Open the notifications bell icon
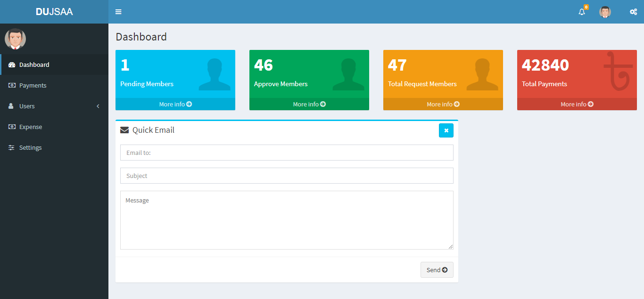Viewport: 644px width, 299px height. 582,12
